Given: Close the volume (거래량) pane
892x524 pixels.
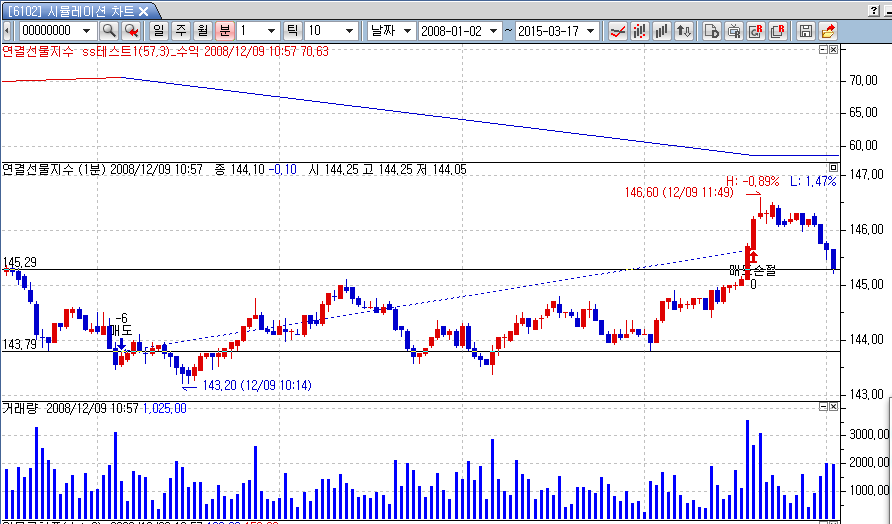Looking at the screenshot, I should click(x=833, y=406).
